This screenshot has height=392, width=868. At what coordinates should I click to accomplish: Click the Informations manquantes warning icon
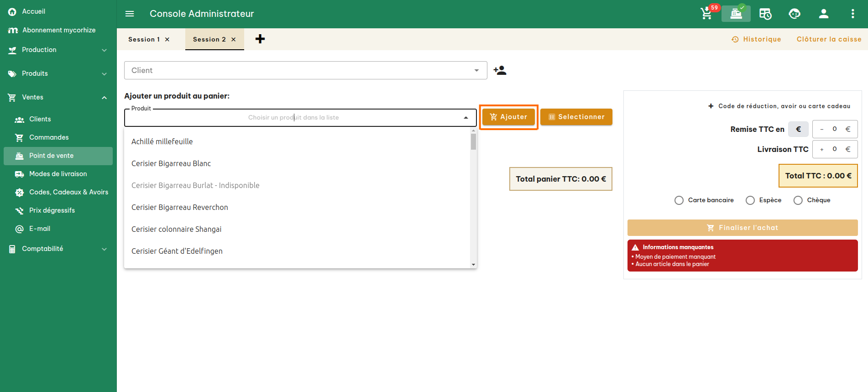(x=635, y=247)
